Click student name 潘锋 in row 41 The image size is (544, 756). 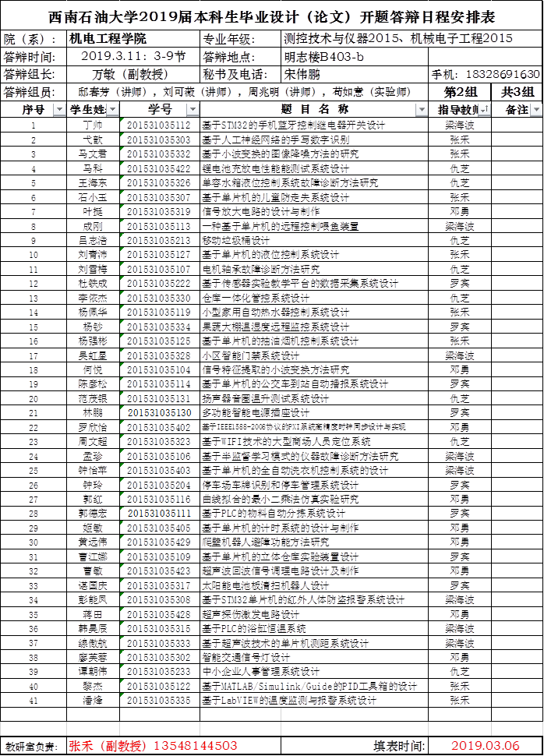[x=92, y=701]
